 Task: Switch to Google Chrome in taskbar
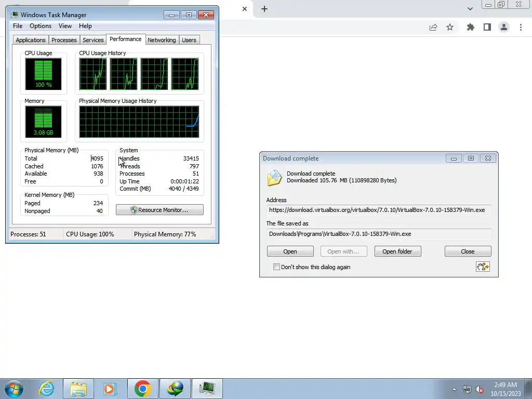142,389
